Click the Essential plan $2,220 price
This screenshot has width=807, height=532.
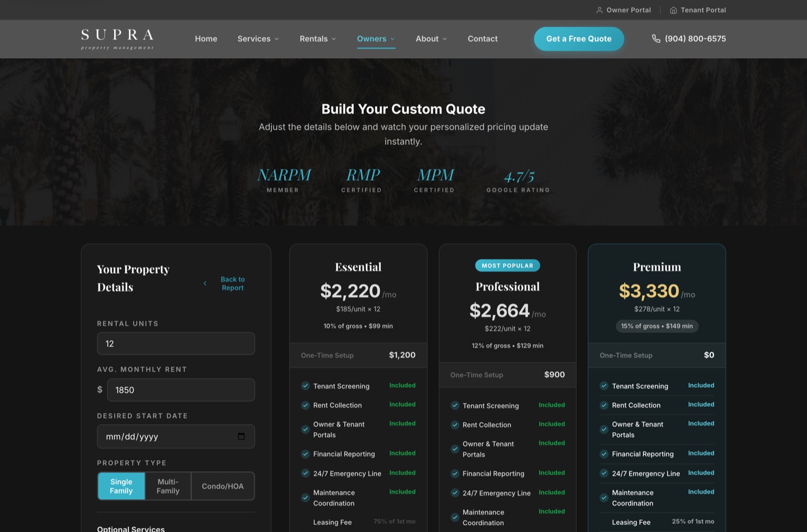tap(350, 291)
